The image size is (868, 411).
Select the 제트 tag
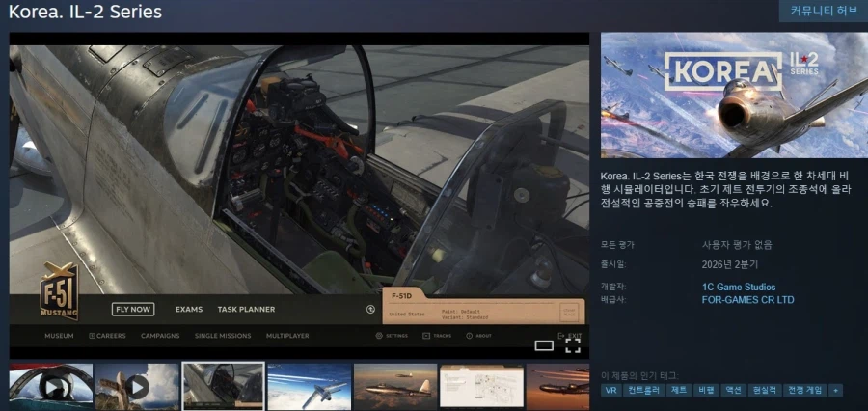click(x=678, y=391)
